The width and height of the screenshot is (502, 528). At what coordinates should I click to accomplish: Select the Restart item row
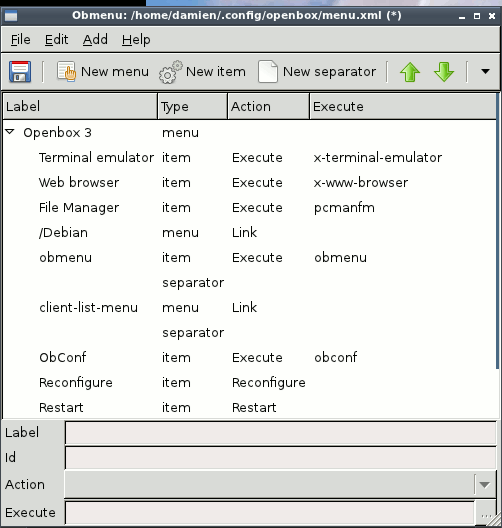(249, 407)
